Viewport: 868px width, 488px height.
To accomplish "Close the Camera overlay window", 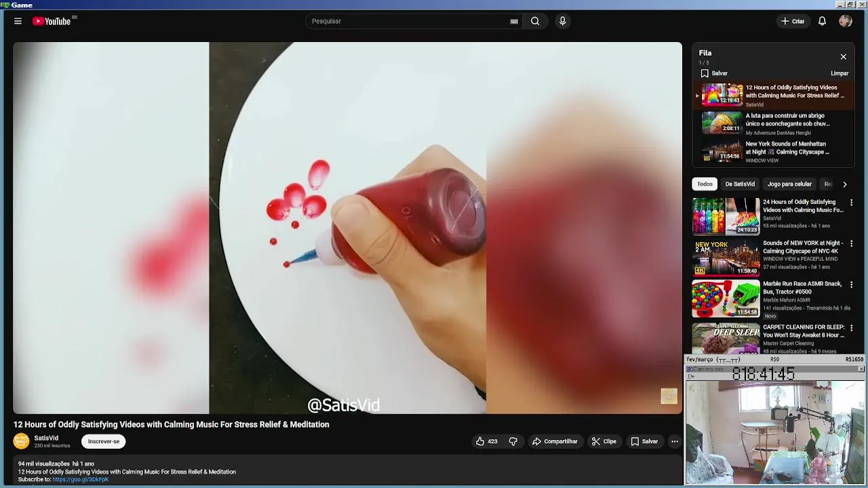I will 861,369.
